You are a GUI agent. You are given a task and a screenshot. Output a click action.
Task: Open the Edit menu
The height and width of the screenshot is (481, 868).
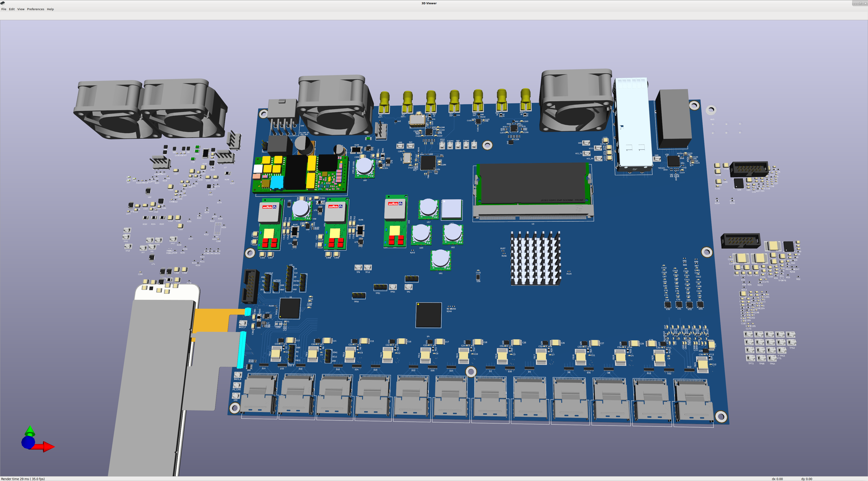tap(12, 9)
